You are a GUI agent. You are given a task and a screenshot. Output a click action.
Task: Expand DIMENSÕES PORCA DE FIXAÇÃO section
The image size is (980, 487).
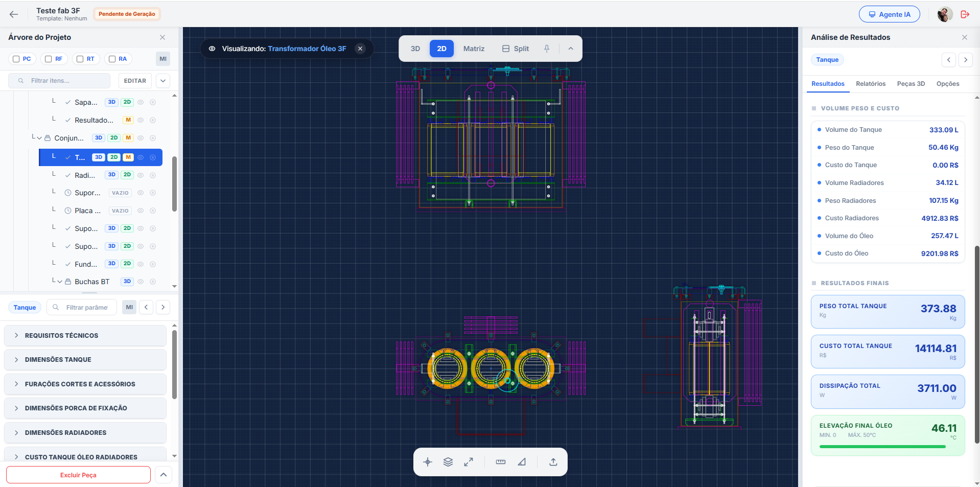coord(85,408)
